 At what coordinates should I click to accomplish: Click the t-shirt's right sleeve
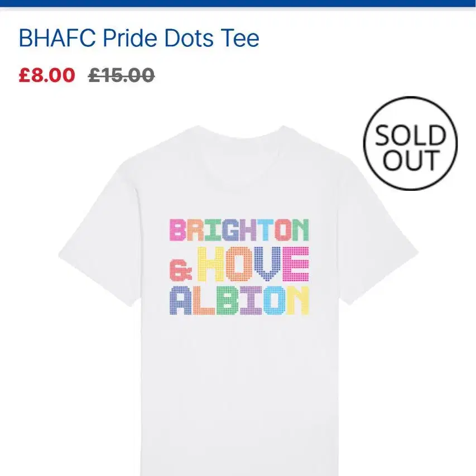pyautogui.click(x=378, y=237)
